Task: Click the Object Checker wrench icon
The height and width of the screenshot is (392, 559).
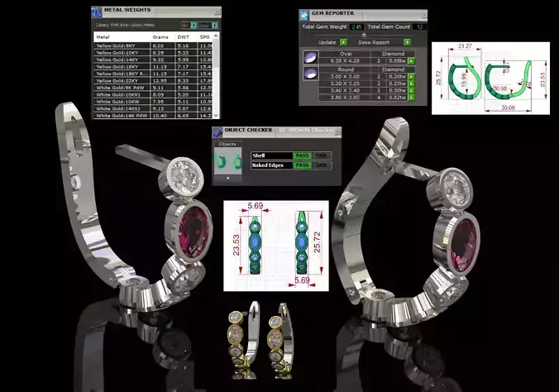Action: [217, 131]
